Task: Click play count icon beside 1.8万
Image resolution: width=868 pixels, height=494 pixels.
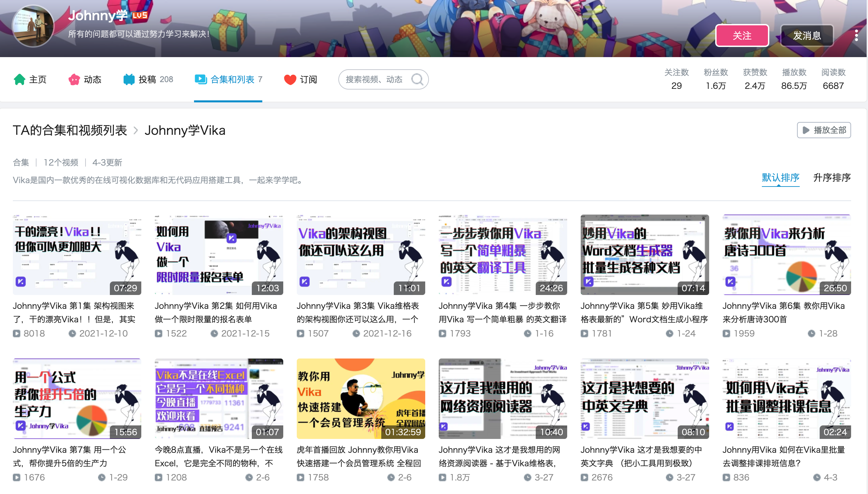Action: (x=442, y=477)
